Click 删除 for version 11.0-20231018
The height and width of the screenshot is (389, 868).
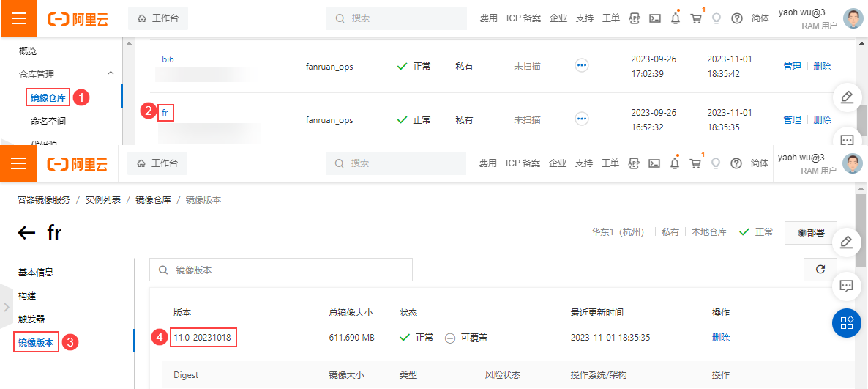pyautogui.click(x=721, y=338)
